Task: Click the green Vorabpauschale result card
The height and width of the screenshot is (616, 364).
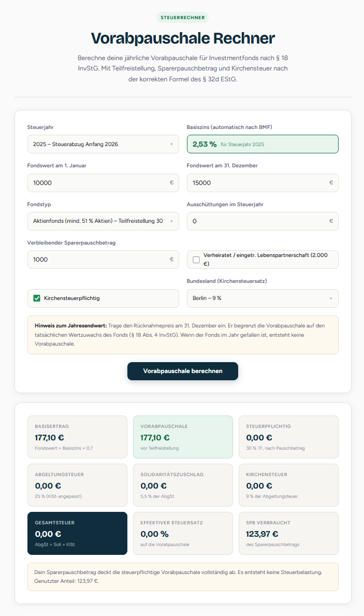Action: tap(183, 437)
